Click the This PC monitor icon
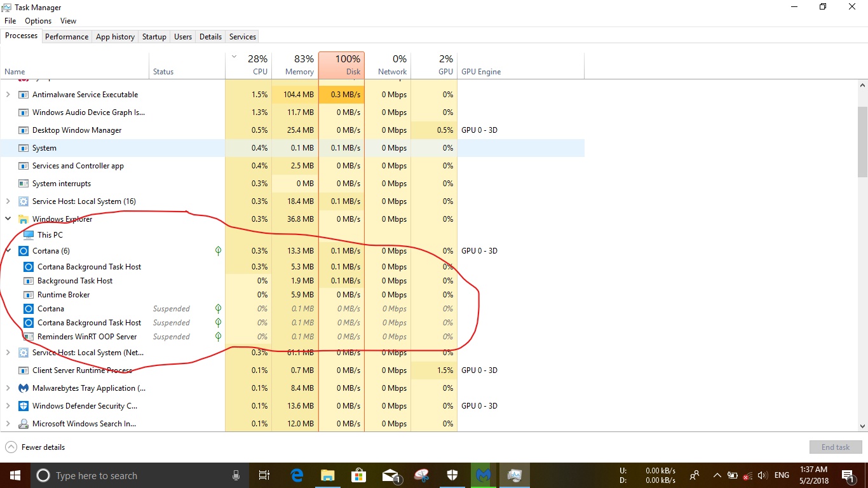868x488 pixels. (x=29, y=234)
